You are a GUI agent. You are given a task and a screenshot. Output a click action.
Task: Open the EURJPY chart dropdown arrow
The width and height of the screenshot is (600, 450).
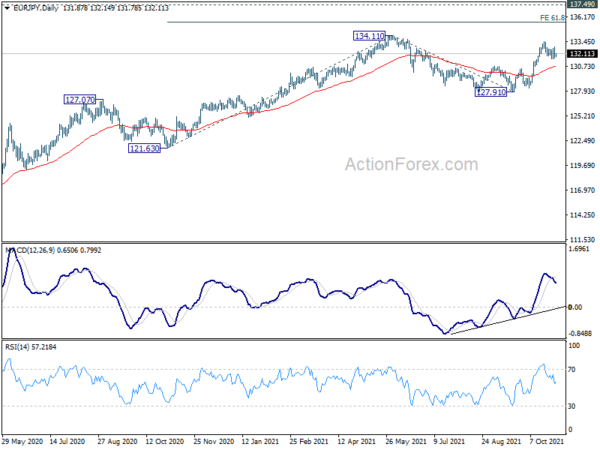[x=7, y=8]
